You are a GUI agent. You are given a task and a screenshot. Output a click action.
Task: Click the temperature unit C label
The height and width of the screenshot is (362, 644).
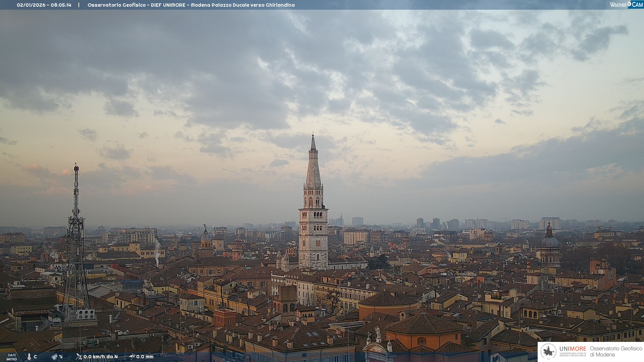click(x=35, y=357)
